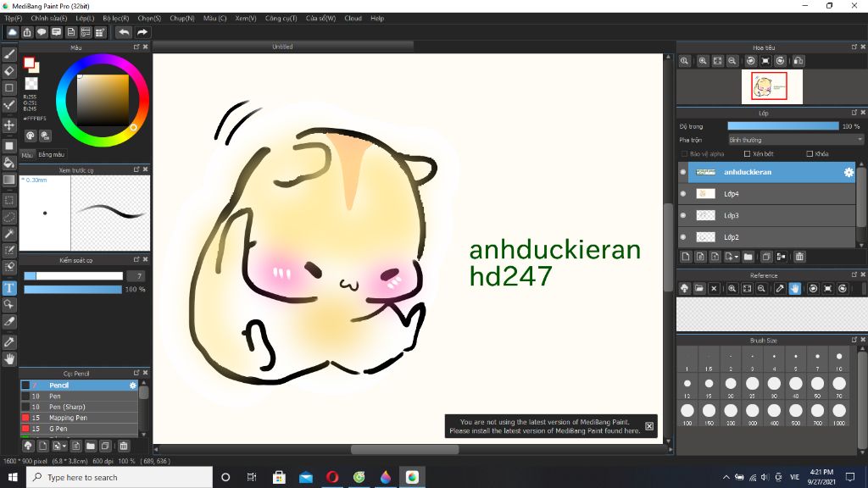Click the Navigator preview thumbnail
The height and width of the screenshot is (488, 868).
(x=771, y=87)
